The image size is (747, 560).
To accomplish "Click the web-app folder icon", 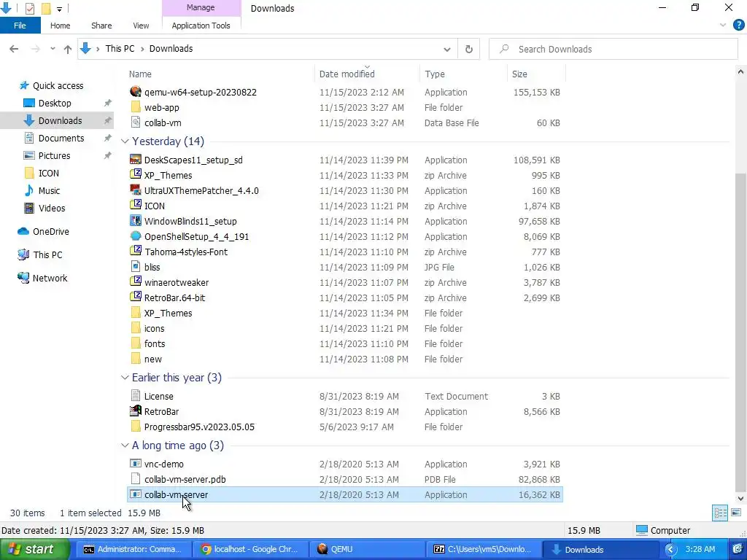I will tap(136, 107).
